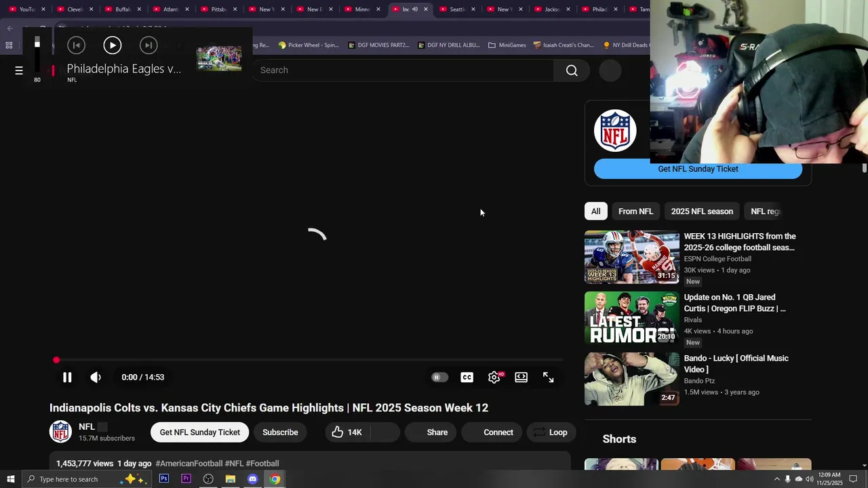Click the Bando - Lucky Official Music Video title
Image resolution: width=868 pixels, height=488 pixels.
point(736,364)
